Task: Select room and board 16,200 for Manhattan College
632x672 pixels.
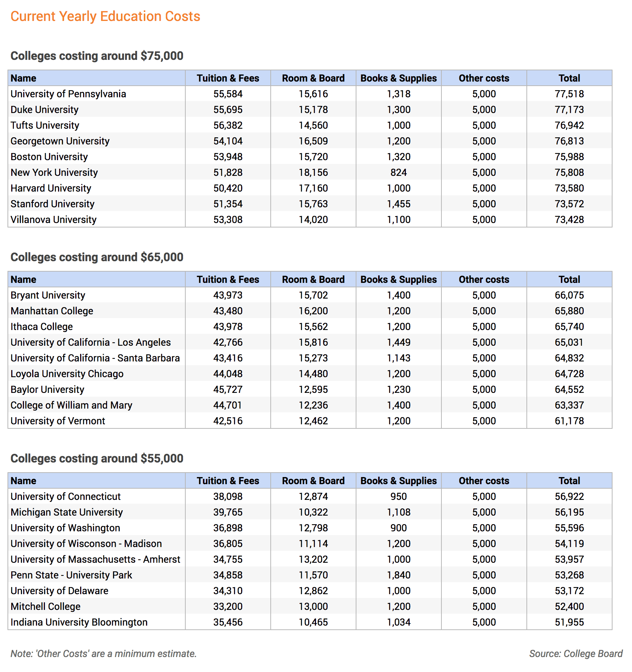Action: (313, 311)
